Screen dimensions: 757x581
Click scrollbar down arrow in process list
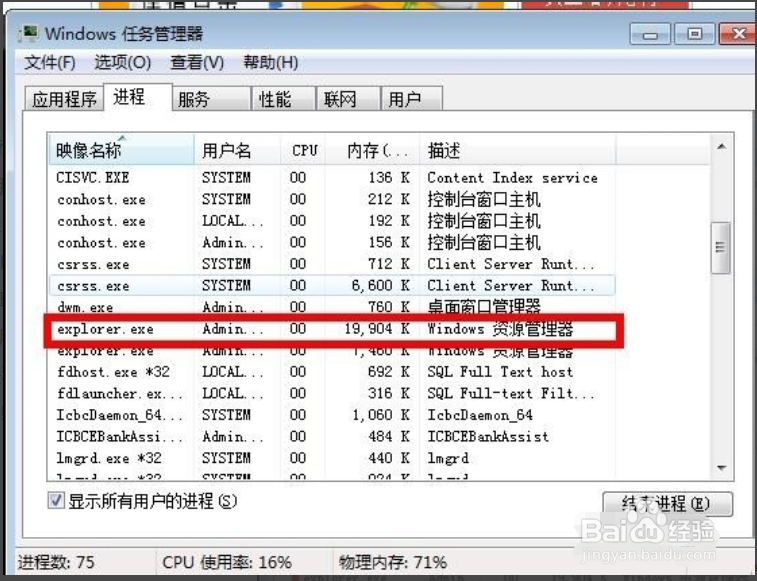click(x=722, y=468)
